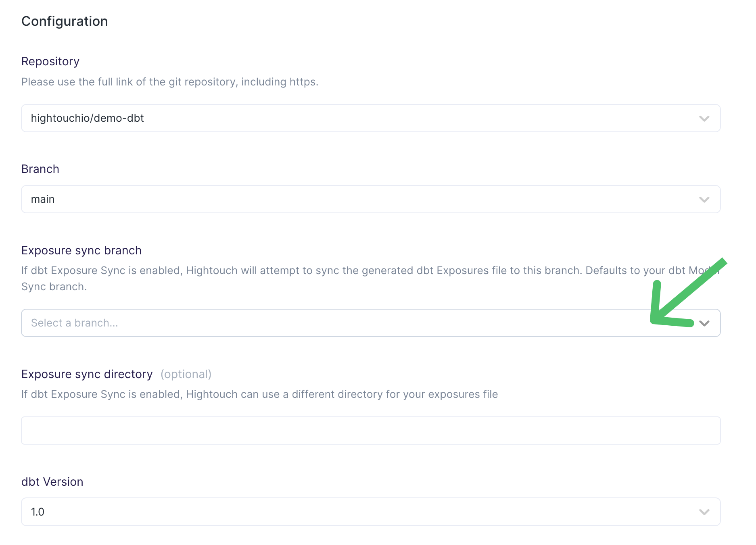Click the Repository field label
The image size is (756, 545).
point(50,61)
